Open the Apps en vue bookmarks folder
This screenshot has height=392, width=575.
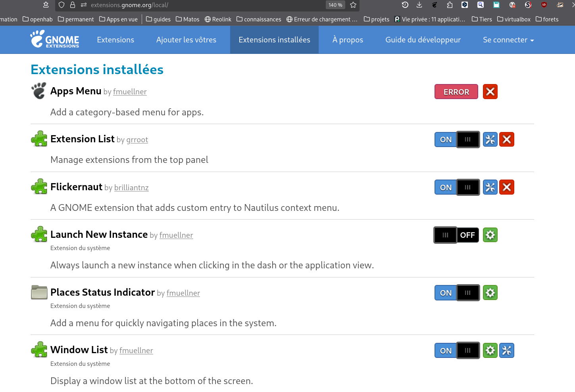click(x=118, y=19)
